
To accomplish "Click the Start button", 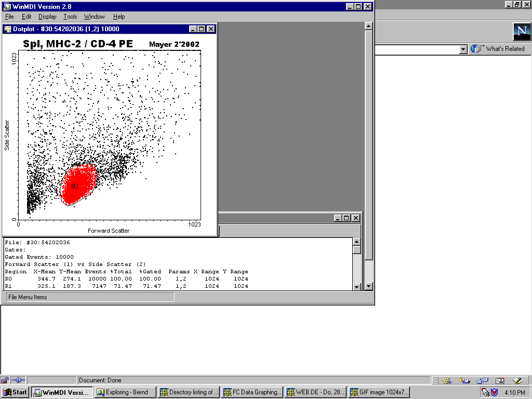I will [15, 392].
